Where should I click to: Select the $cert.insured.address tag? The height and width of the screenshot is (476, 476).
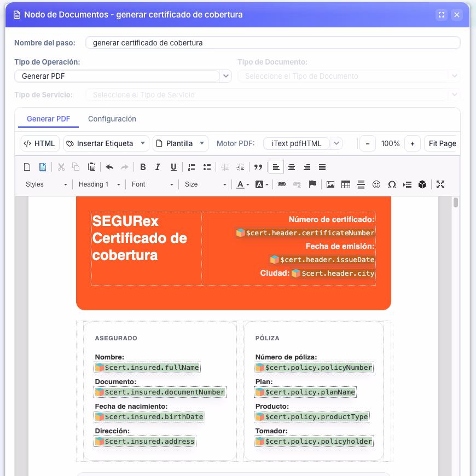pyautogui.click(x=145, y=442)
